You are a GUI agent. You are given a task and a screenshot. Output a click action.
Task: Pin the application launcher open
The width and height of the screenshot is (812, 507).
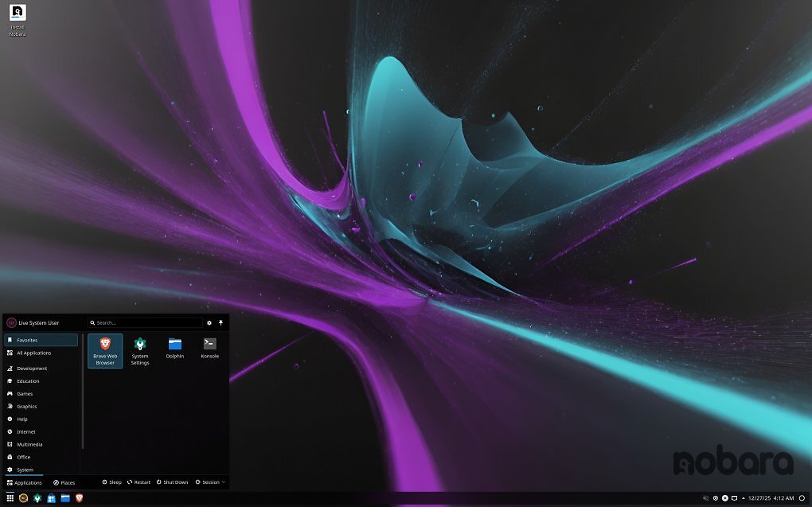[x=220, y=322]
